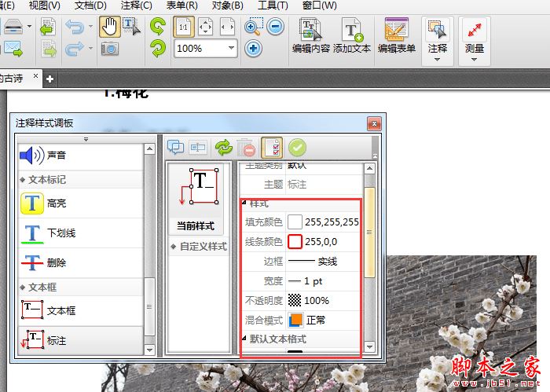Screen dimensions: 550x392
Task: Click the zoom out minus button
Action: (x=275, y=27)
